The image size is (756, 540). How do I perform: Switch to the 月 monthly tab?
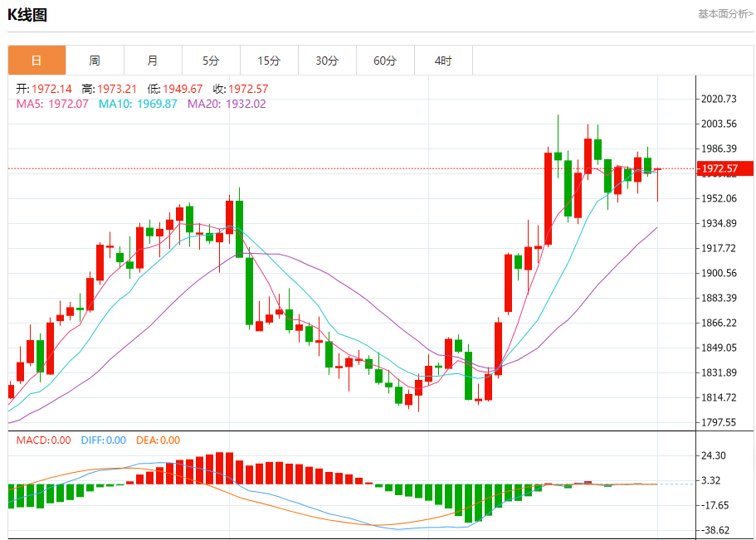153,61
